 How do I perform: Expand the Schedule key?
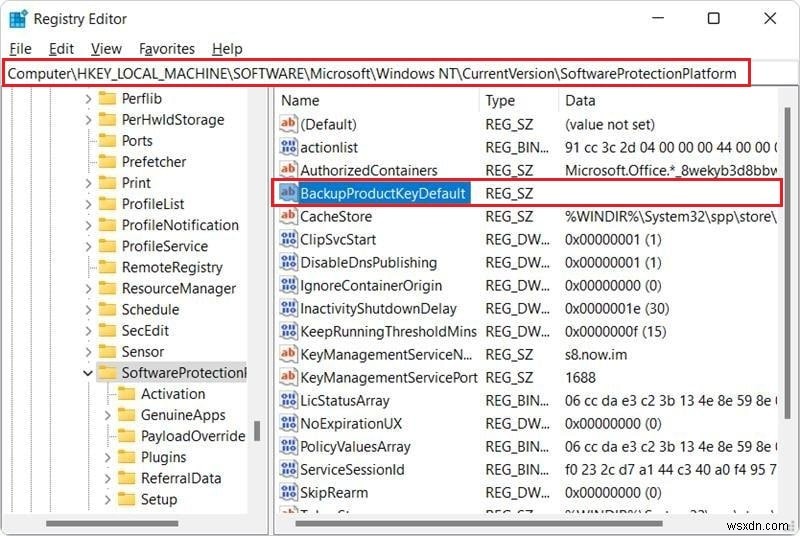click(88, 310)
